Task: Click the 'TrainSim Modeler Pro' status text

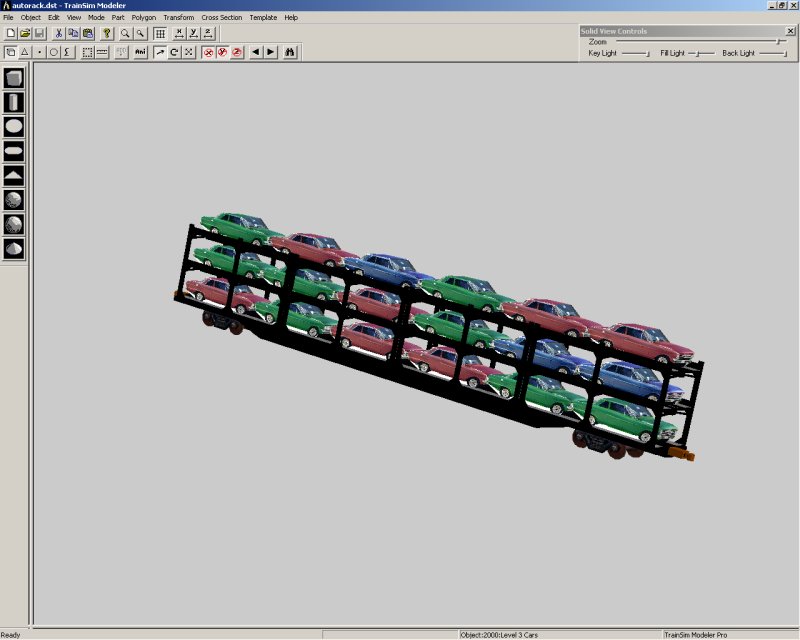Action: [x=695, y=635]
